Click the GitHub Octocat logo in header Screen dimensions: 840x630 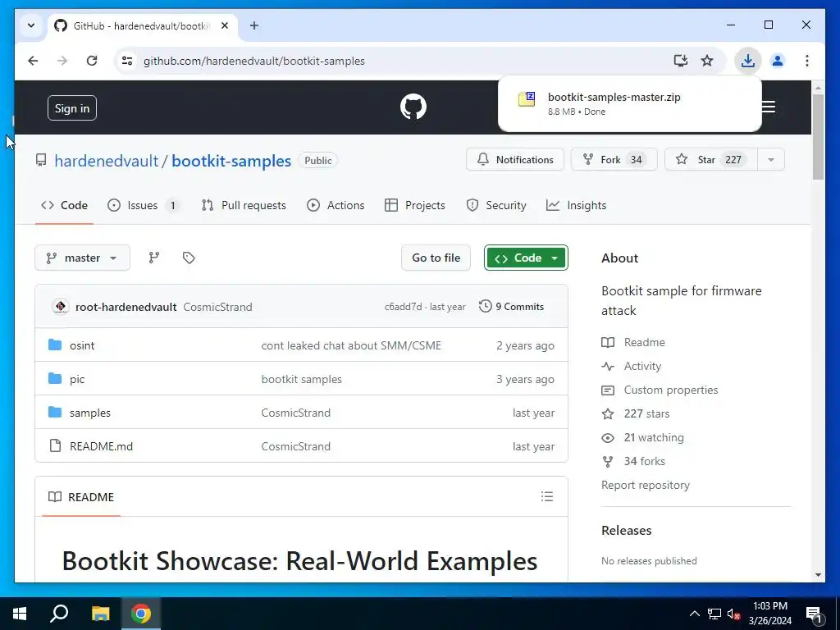pyautogui.click(x=413, y=107)
